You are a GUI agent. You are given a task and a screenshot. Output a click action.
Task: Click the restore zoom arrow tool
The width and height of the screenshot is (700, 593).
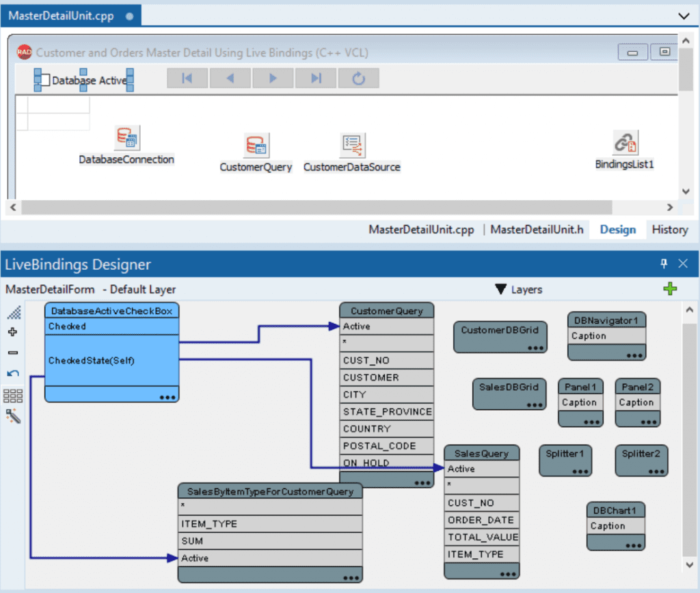point(13,374)
